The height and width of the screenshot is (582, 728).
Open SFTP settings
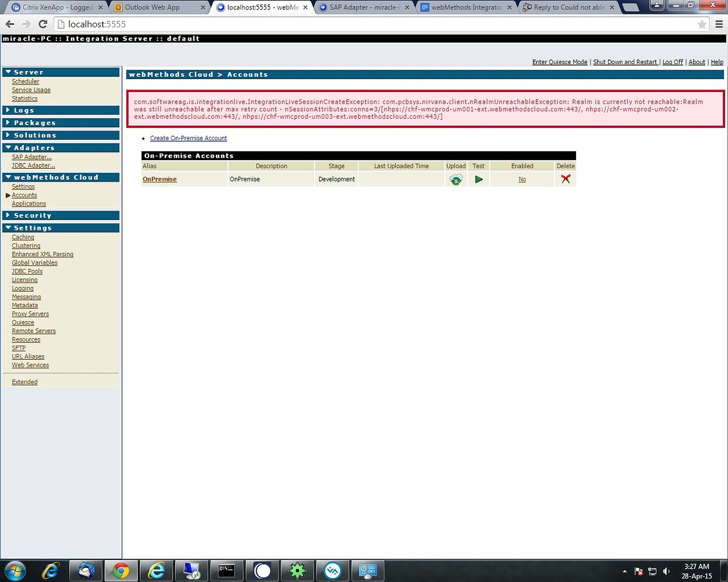tap(19, 348)
